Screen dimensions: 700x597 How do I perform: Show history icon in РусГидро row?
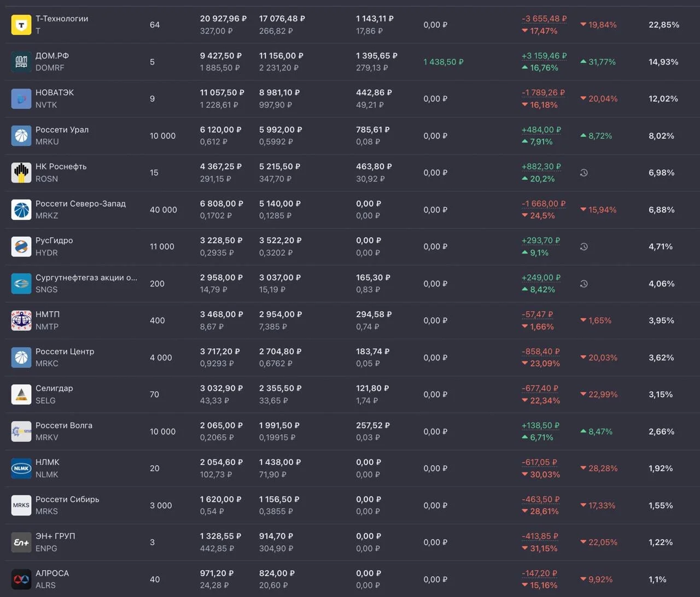pos(584,247)
